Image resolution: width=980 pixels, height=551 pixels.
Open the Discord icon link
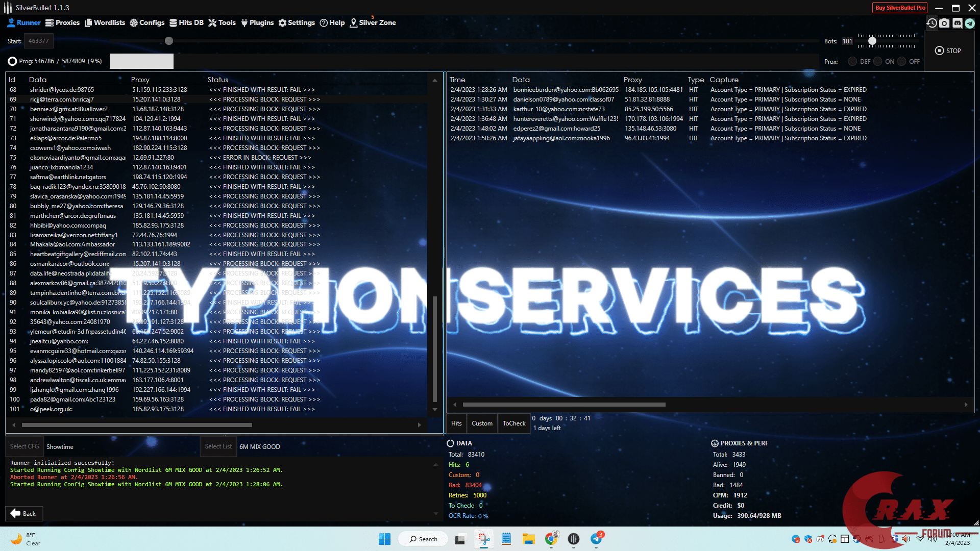pos(957,23)
